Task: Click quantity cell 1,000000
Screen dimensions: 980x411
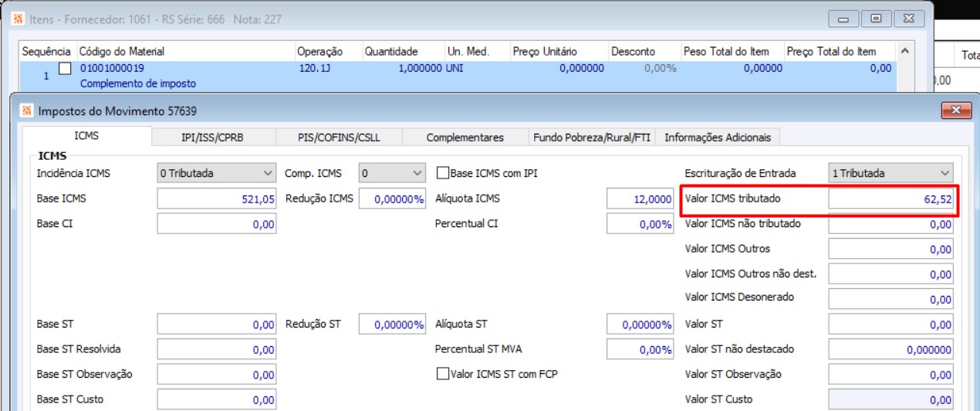Action: point(421,68)
